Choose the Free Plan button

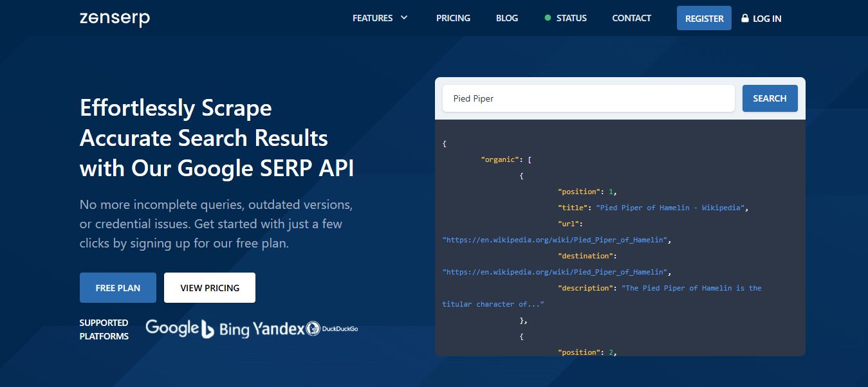(x=118, y=288)
